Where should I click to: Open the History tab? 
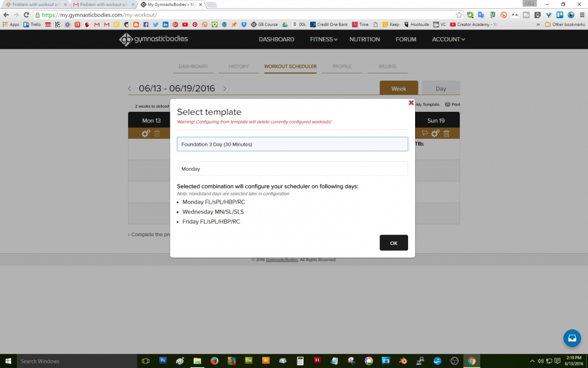click(239, 67)
